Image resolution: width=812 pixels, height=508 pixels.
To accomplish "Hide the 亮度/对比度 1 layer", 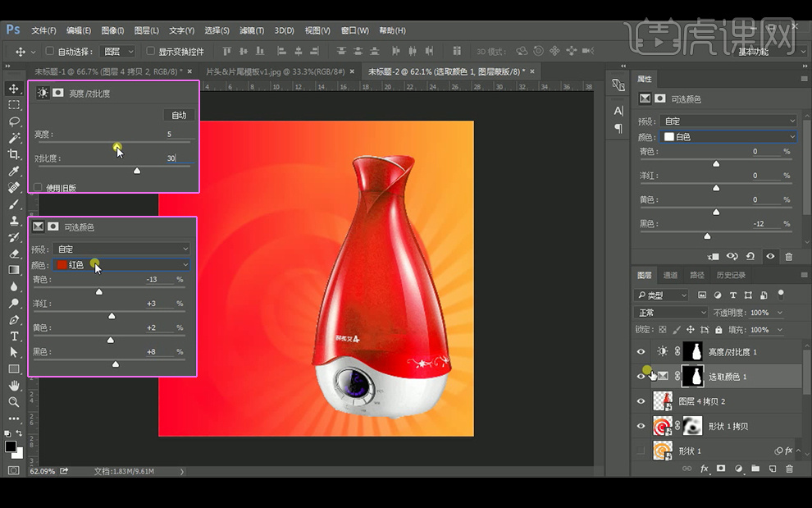I will point(641,351).
